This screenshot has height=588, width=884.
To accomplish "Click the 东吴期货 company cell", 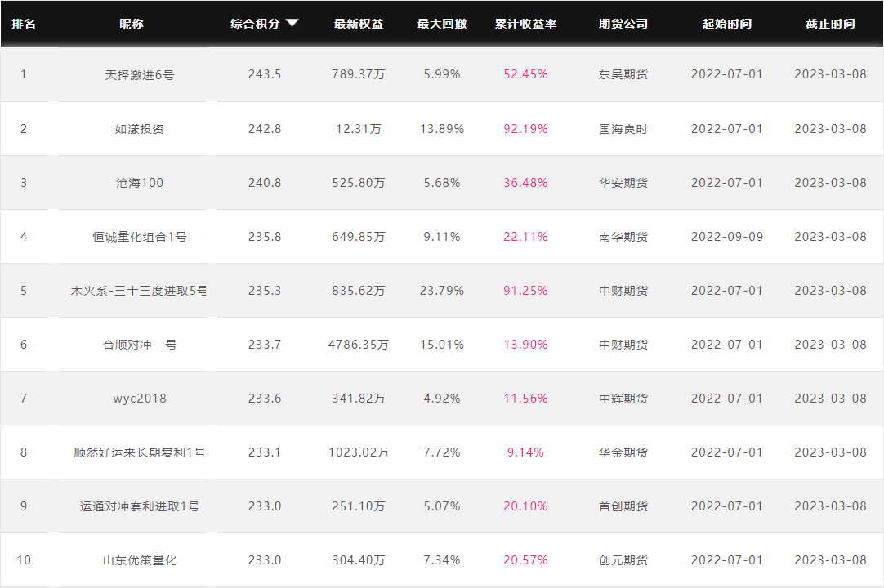I will click(623, 74).
